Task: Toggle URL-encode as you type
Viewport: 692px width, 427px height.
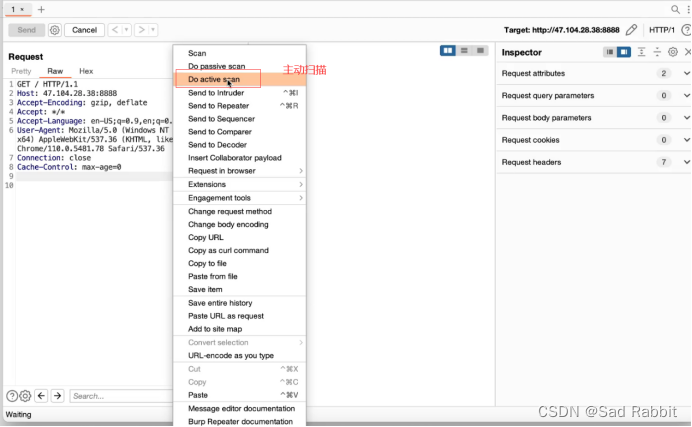Action: tap(240, 356)
